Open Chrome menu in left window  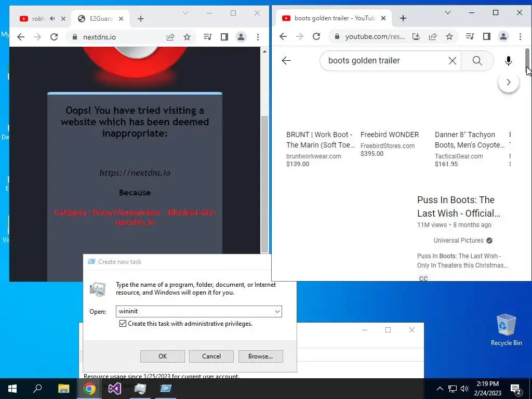[x=258, y=37]
